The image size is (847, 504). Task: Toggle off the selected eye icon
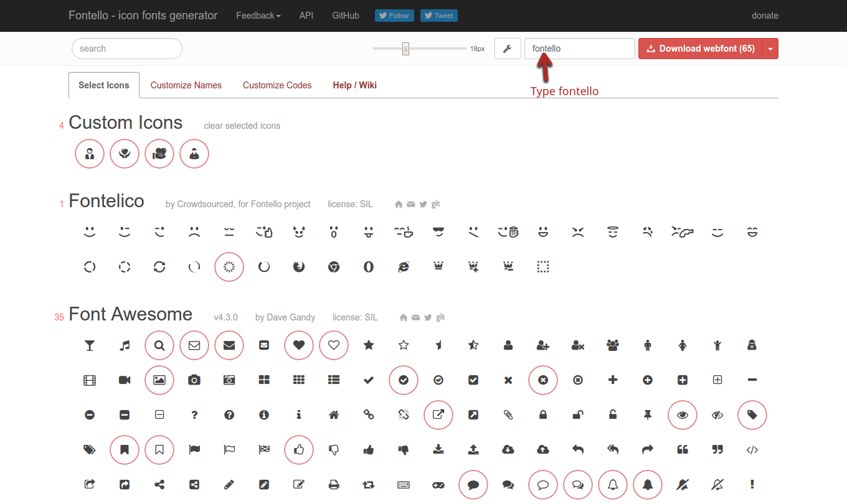tap(682, 415)
